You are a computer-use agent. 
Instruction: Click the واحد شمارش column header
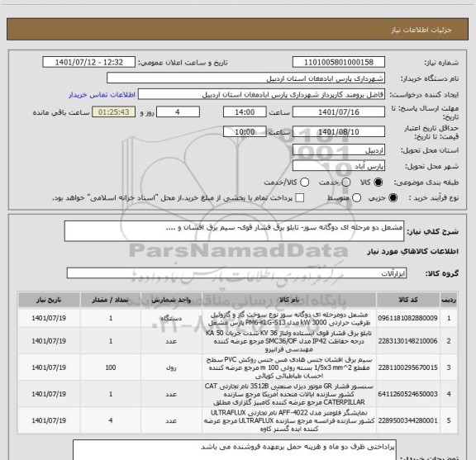tap(171, 300)
